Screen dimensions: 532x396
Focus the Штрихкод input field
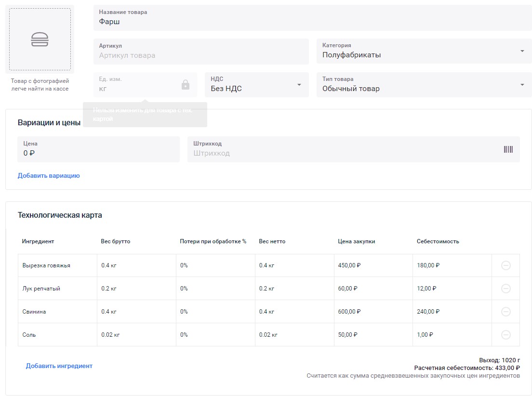coord(354,149)
